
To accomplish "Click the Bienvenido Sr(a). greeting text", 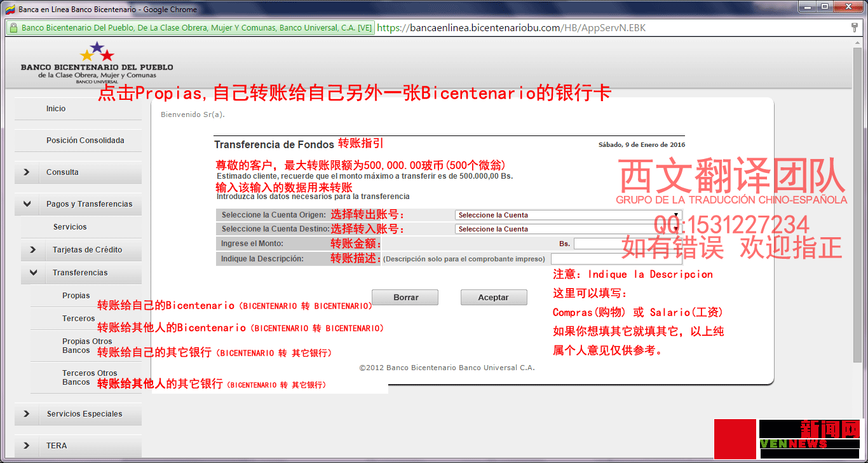I will click(x=193, y=115).
